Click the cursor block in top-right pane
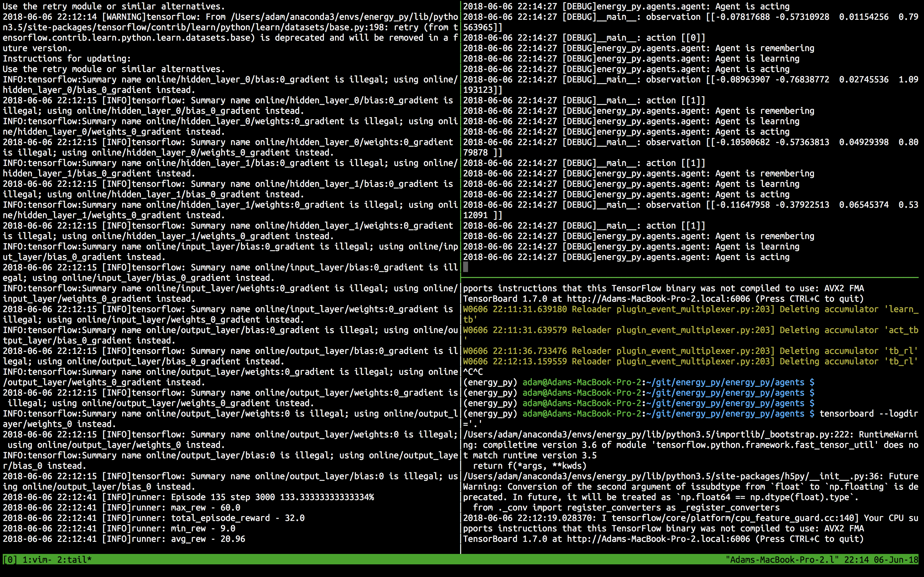This screenshot has width=924, height=577. click(x=465, y=267)
